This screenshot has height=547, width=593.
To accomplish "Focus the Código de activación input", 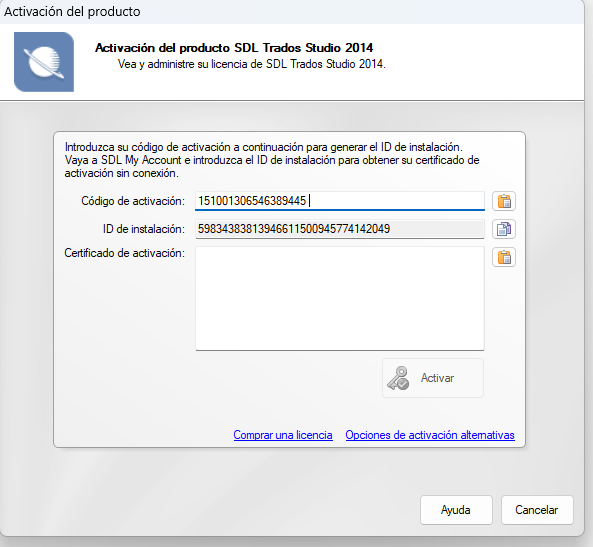I will pyautogui.click(x=340, y=201).
